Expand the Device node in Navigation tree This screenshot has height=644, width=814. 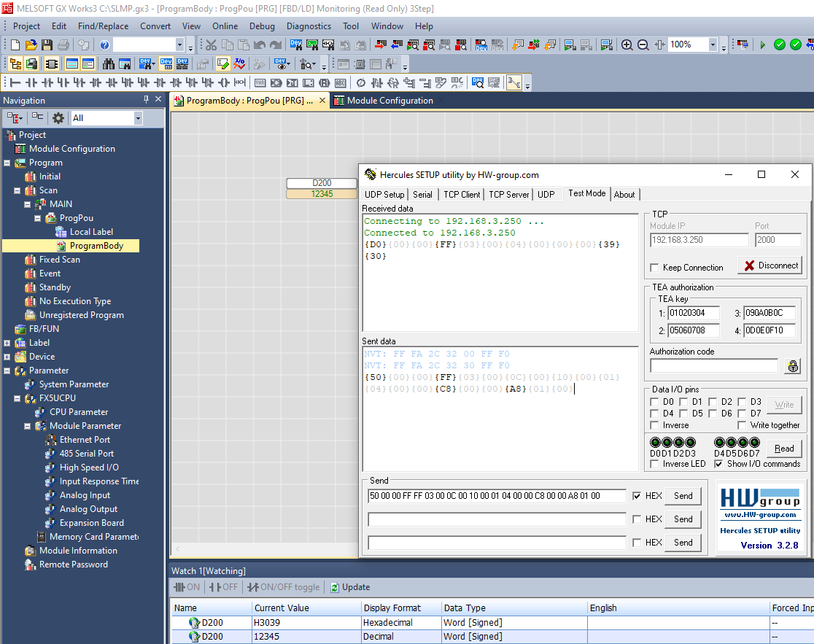7,357
